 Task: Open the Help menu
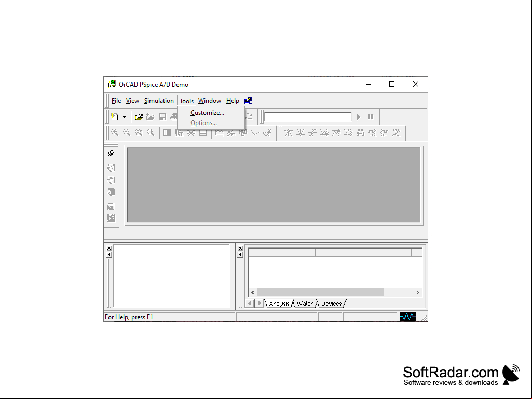click(x=233, y=101)
